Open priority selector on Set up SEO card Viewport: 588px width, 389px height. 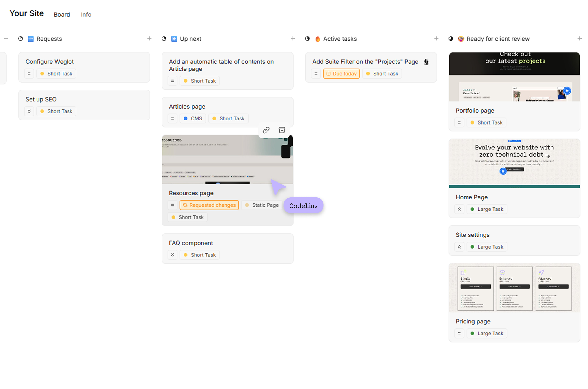[x=29, y=111]
